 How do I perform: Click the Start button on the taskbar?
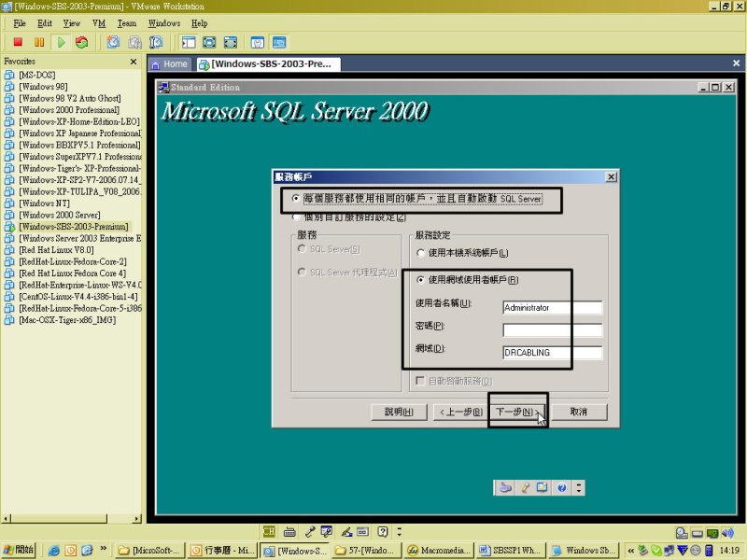tap(19, 550)
